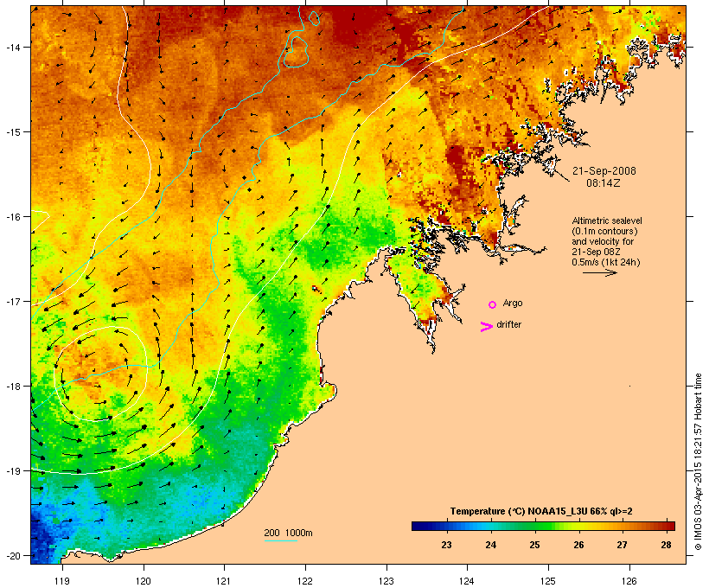709x588 pixels.
Task: Click the longitude axis label 124
Action: pos(467,581)
